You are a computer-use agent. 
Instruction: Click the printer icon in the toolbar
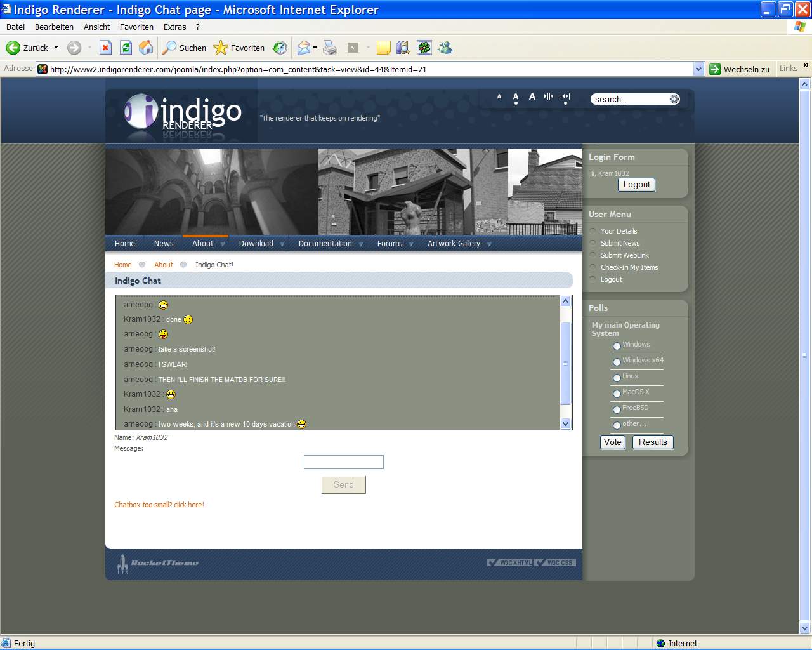(x=330, y=48)
